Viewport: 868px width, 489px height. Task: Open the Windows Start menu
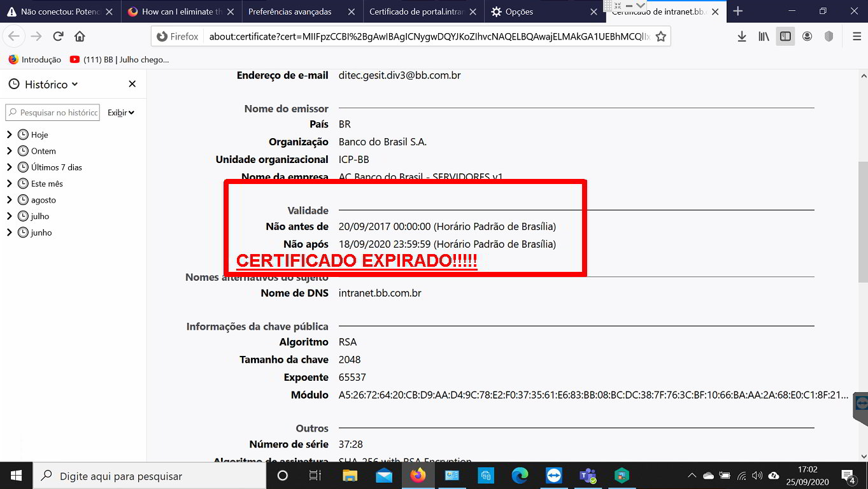(15, 476)
